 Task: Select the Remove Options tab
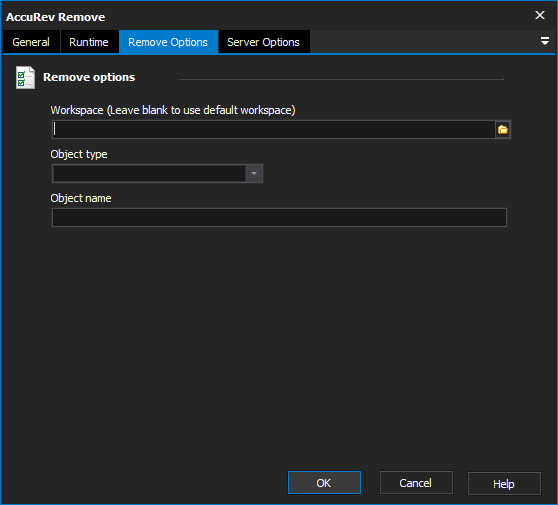click(x=168, y=42)
